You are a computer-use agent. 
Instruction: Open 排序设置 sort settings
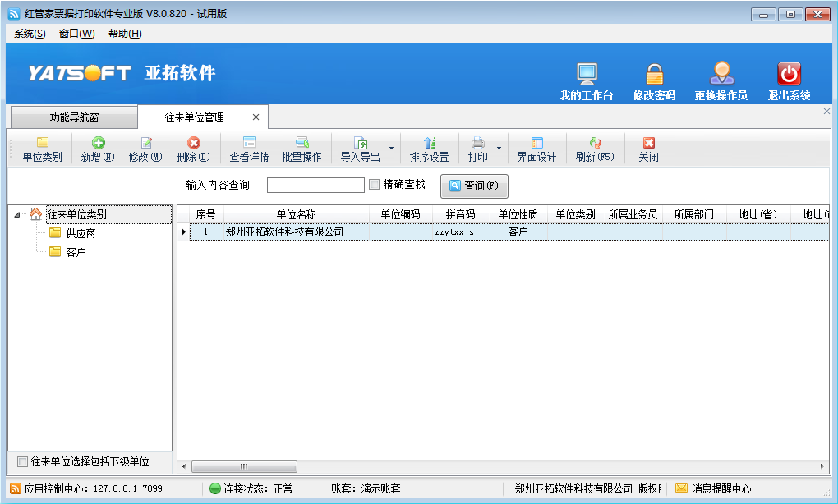click(430, 149)
